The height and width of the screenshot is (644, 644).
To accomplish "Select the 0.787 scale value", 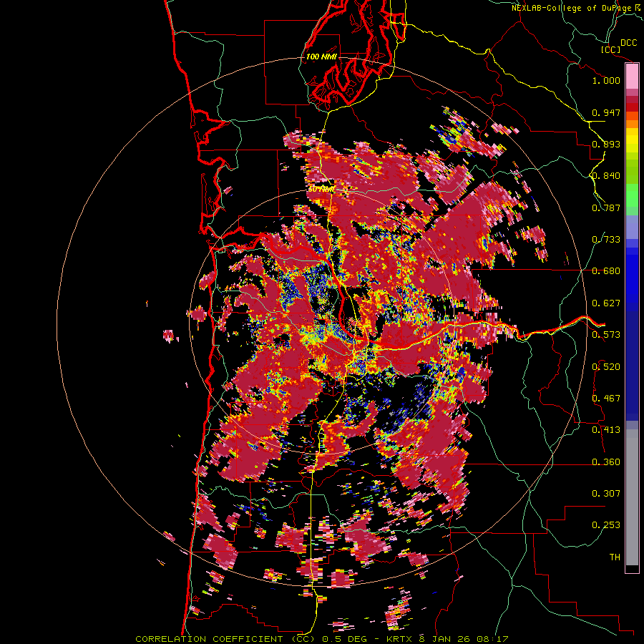I will (x=606, y=208).
